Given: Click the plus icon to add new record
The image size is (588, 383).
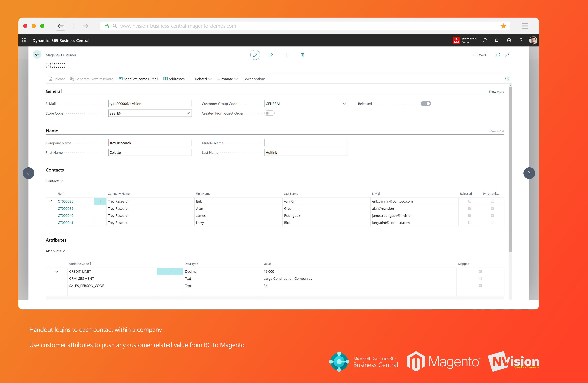Looking at the screenshot, I should coord(287,55).
